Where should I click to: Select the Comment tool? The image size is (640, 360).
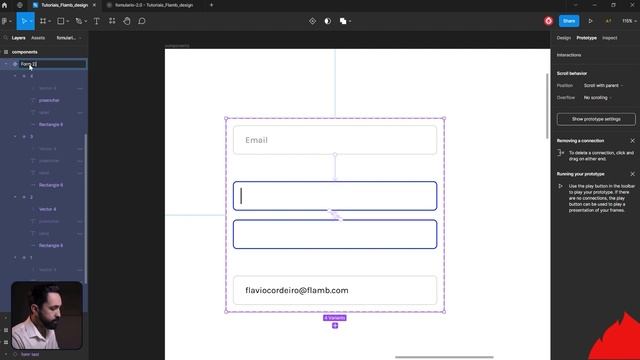(142, 21)
